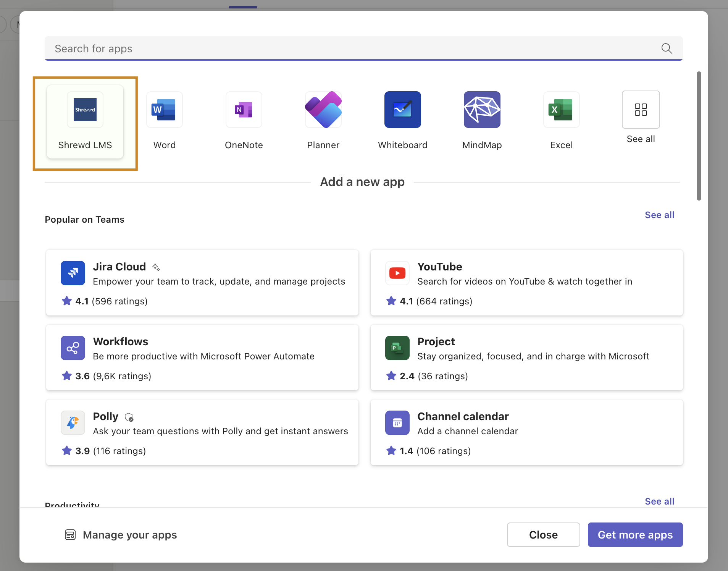Click the Project 2.4 (36 ratings) text
This screenshot has height=571, width=728.
(434, 376)
